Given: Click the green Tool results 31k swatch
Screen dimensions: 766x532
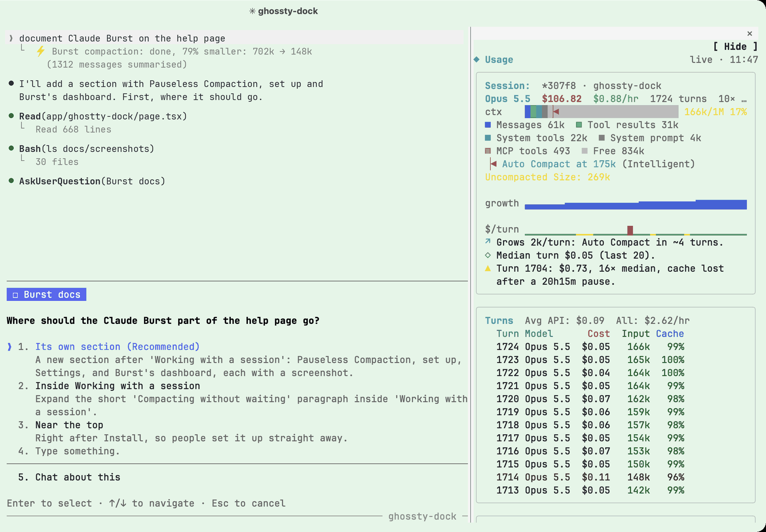Looking at the screenshot, I should point(579,125).
